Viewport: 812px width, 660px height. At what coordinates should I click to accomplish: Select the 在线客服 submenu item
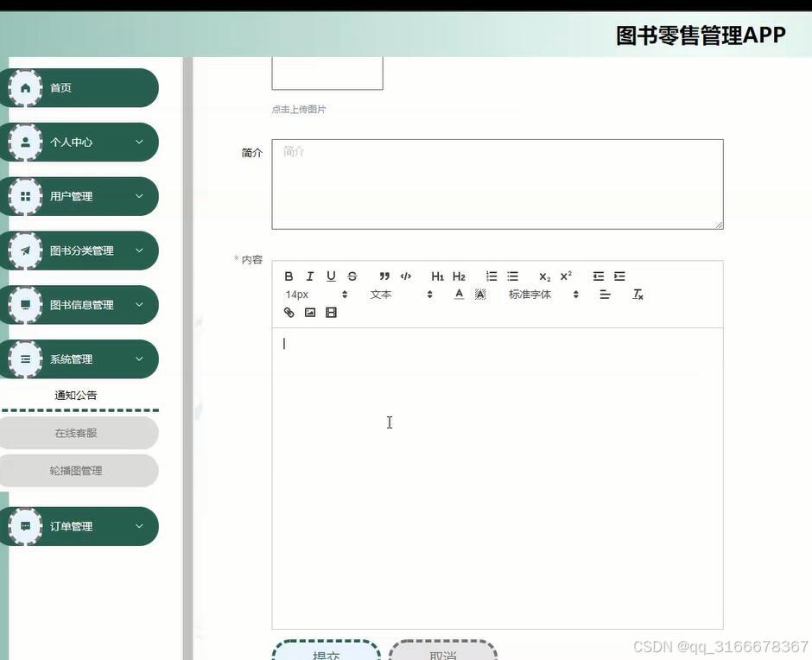(x=76, y=433)
